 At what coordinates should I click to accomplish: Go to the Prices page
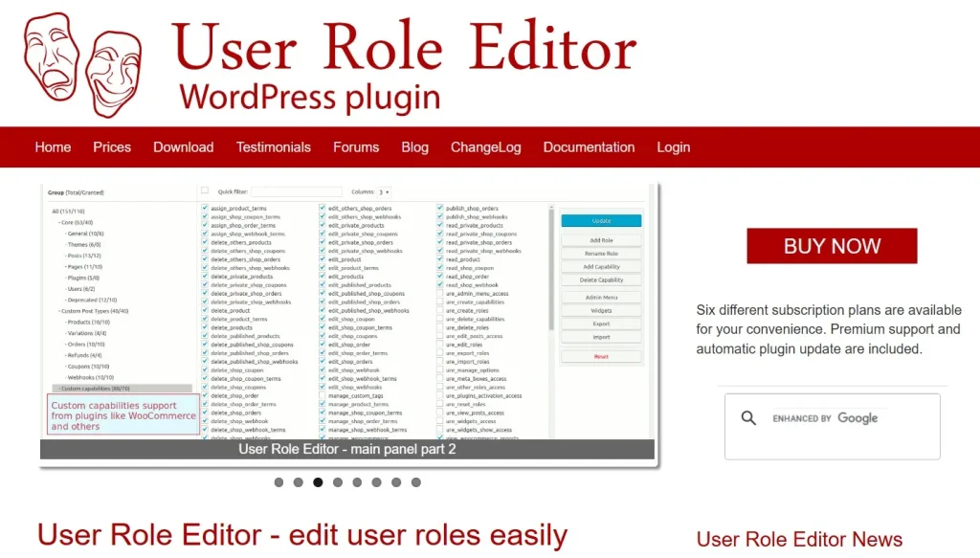112,147
